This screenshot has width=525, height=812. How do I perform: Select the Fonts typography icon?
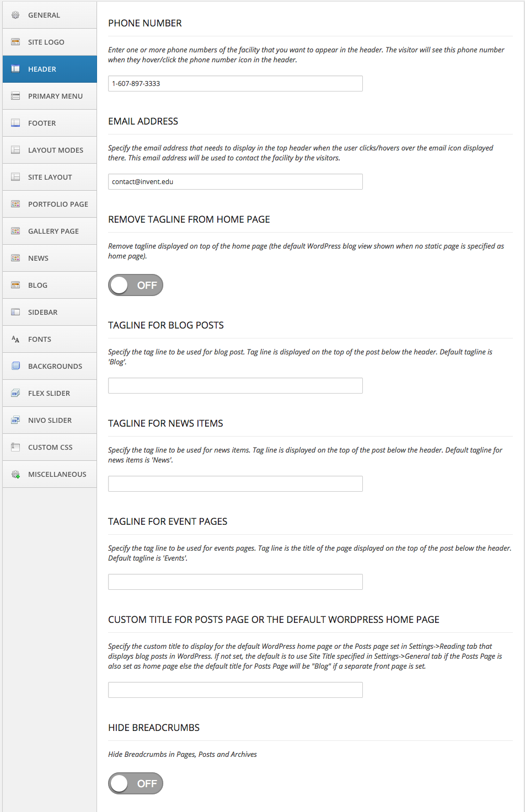click(x=15, y=339)
